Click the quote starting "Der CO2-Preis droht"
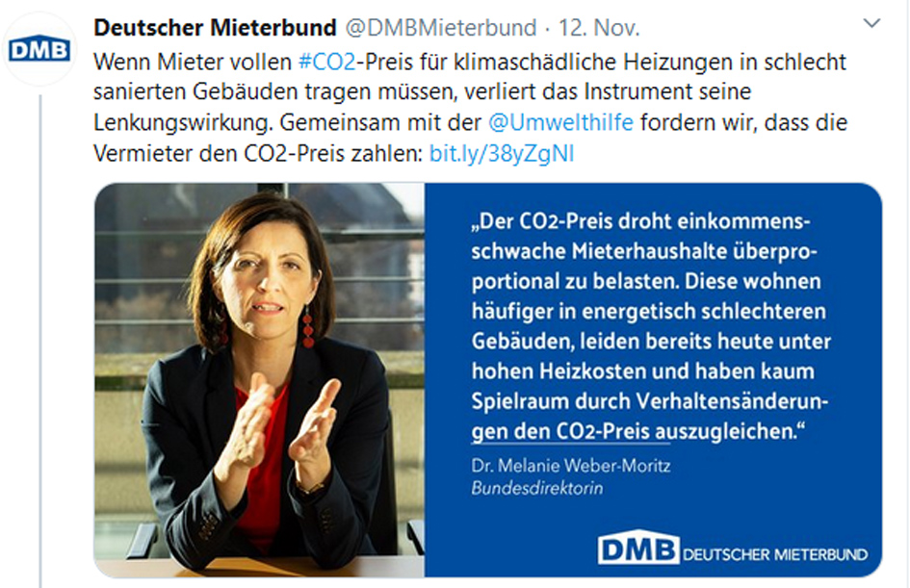 [x=645, y=327]
